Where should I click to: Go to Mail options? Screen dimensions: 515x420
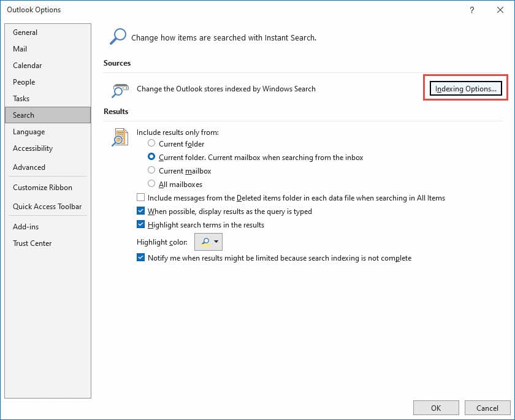tap(48, 49)
